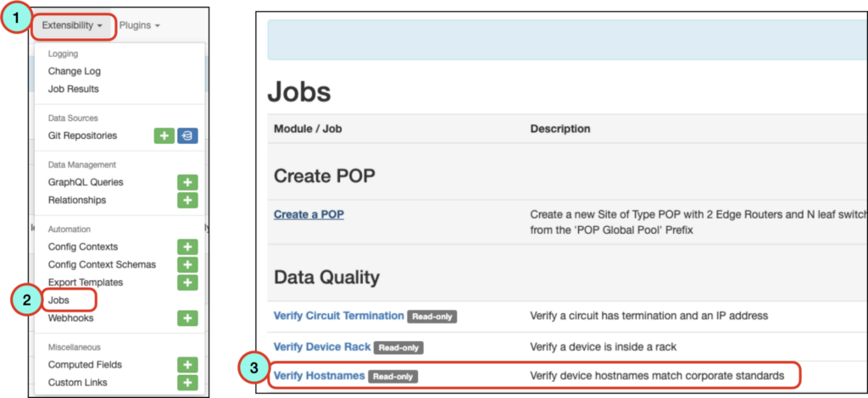868x398 pixels.
Task: Choose Jobs in the Automation section
Action: pyautogui.click(x=58, y=300)
